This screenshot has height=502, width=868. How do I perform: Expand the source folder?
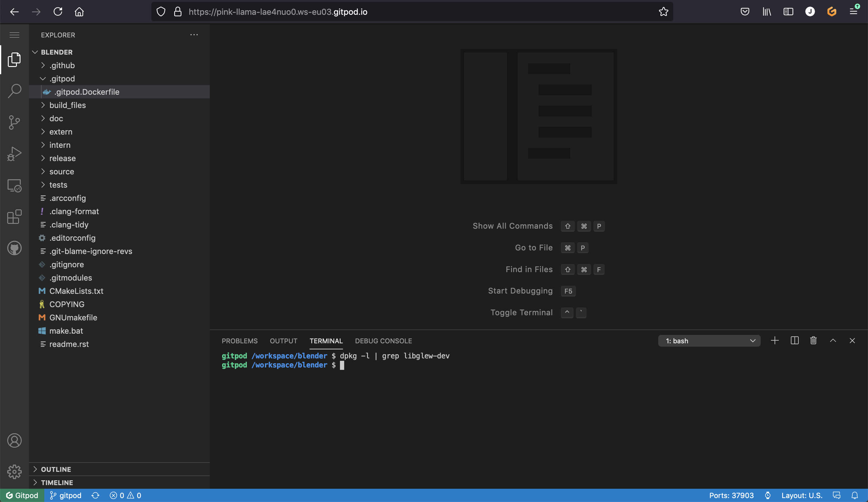tap(62, 171)
